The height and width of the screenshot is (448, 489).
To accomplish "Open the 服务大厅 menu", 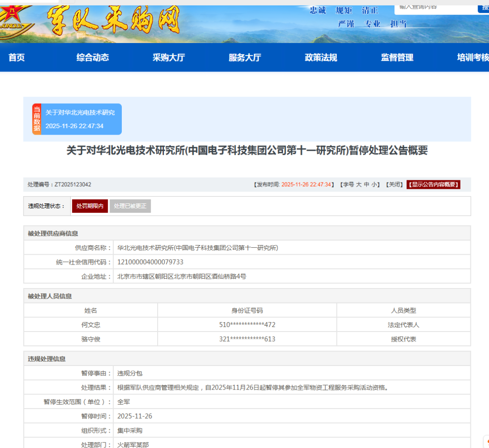I will (x=244, y=58).
